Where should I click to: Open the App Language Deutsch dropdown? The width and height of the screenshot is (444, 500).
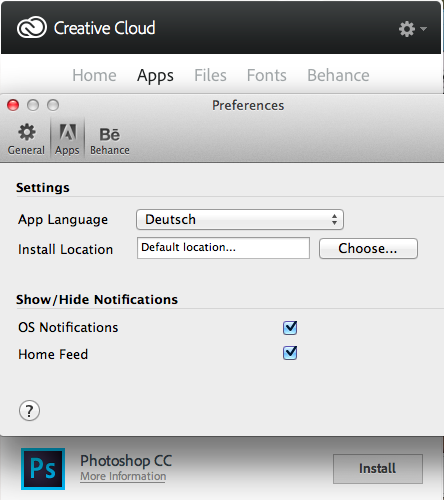pos(240,220)
